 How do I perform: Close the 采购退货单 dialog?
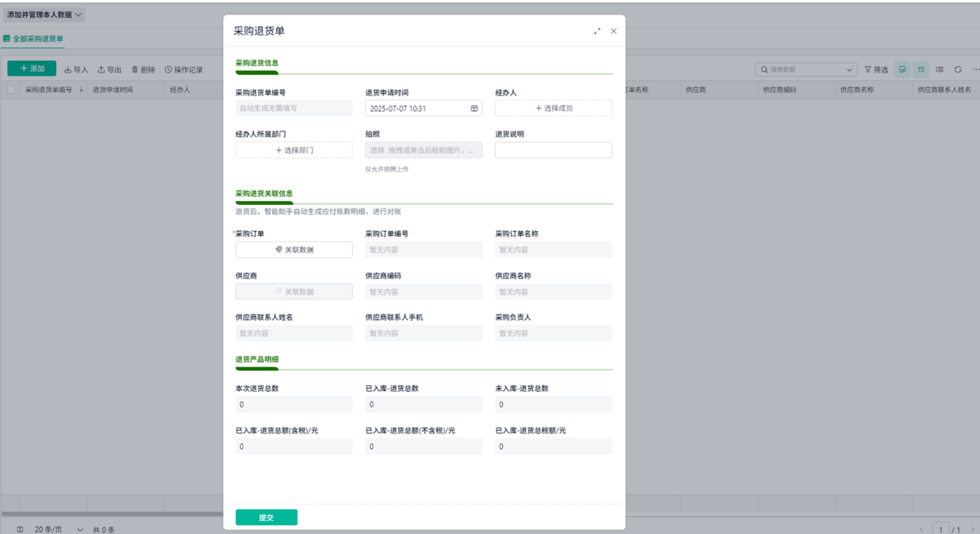pyautogui.click(x=613, y=31)
